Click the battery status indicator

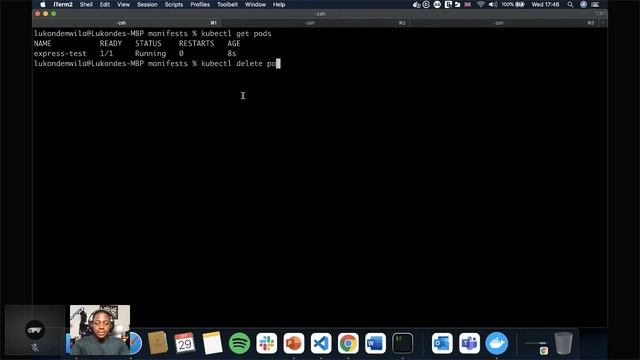coord(513,4)
